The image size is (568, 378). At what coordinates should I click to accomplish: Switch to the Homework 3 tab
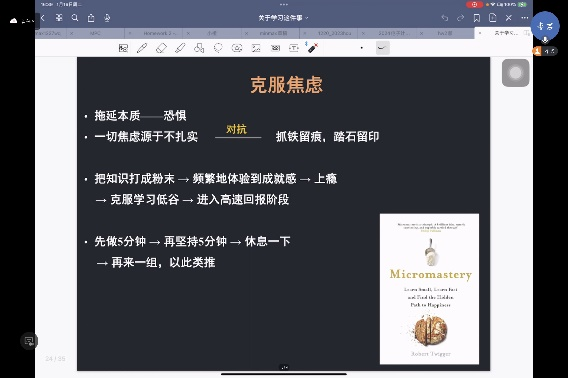(160, 33)
